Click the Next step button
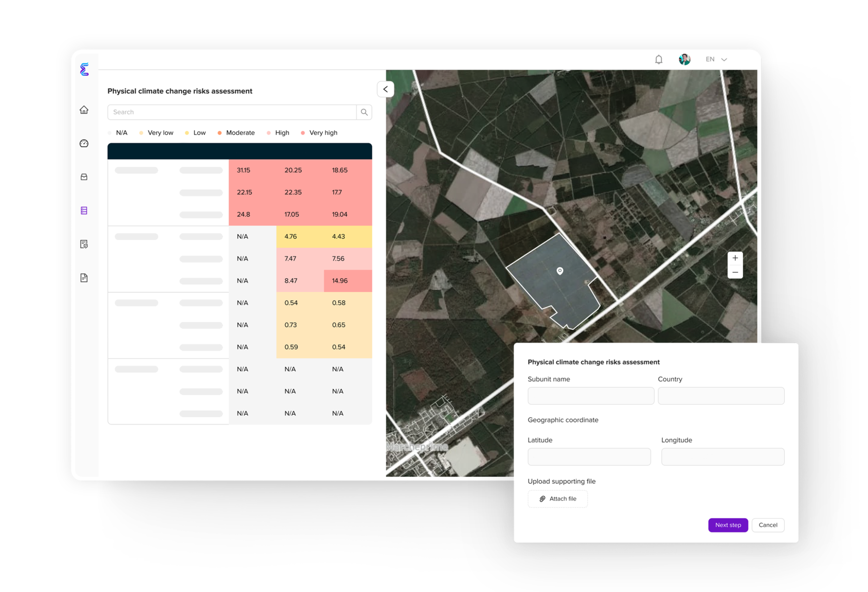This screenshot has height=592, width=868. click(728, 525)
